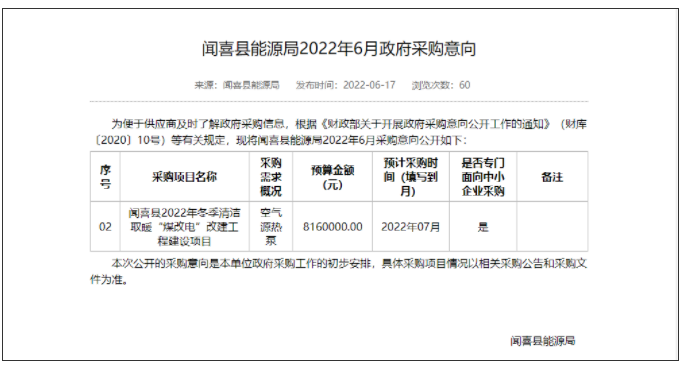Click the sequence number cell 02
This screenshot has width=688, height=373.
(105, 227)
